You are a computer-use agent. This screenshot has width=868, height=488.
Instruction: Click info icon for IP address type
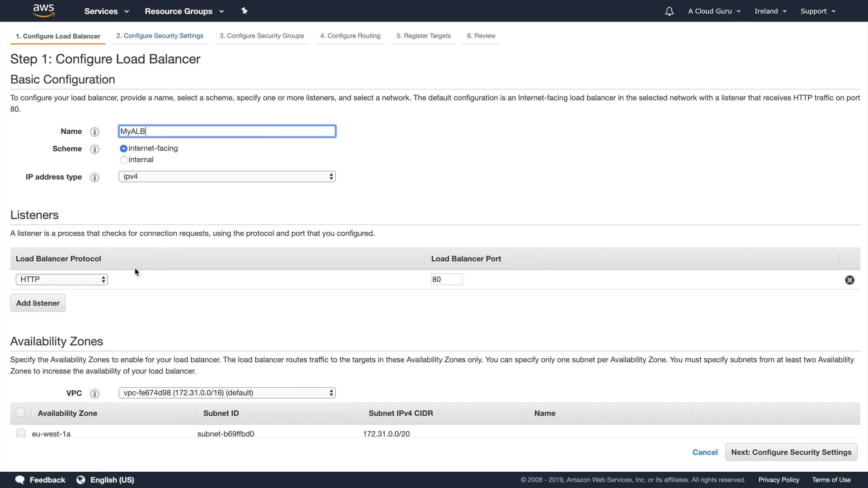pyautogui.click(x=94, y=178)
